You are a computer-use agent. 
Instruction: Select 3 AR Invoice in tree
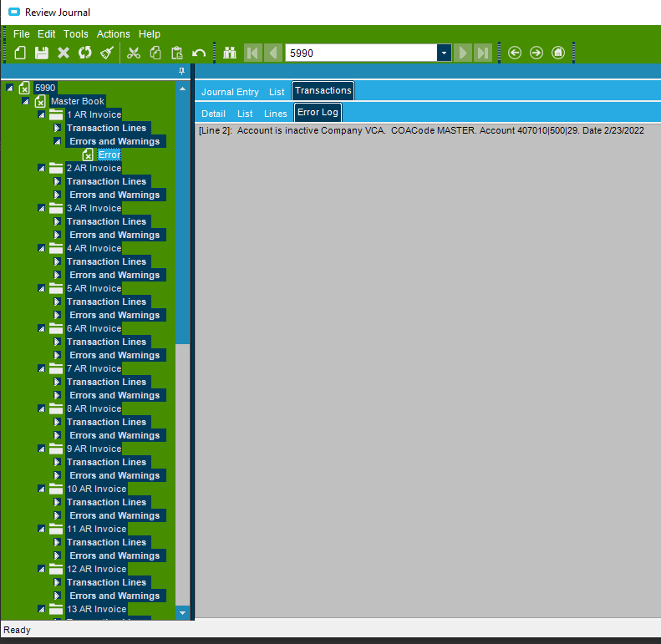(94, 208)
